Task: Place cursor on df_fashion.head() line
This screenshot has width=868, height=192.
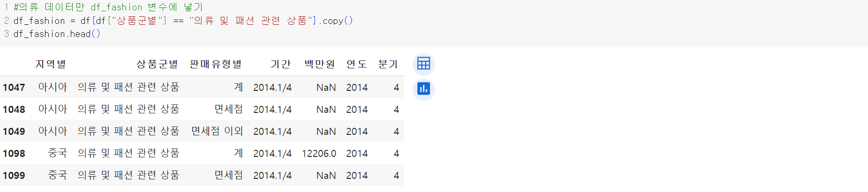Action: point(57,34)
